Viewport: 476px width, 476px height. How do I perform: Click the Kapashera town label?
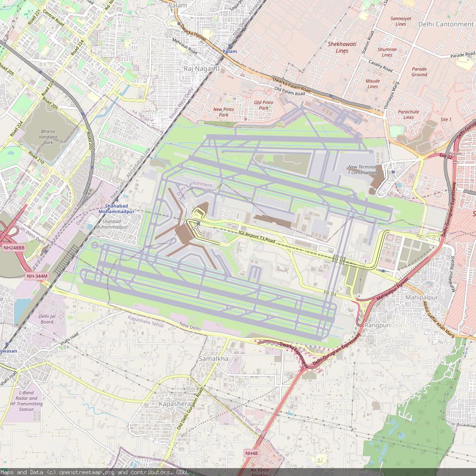[175, 404]
